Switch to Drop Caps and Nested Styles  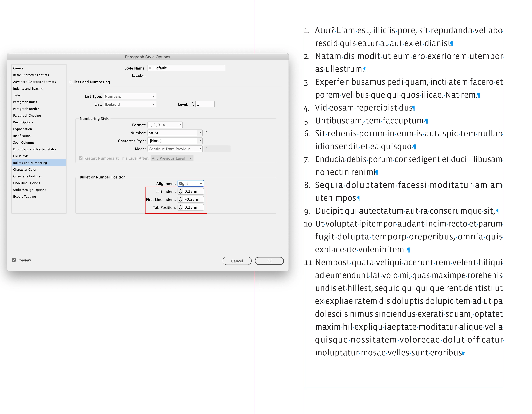[35, 149]
